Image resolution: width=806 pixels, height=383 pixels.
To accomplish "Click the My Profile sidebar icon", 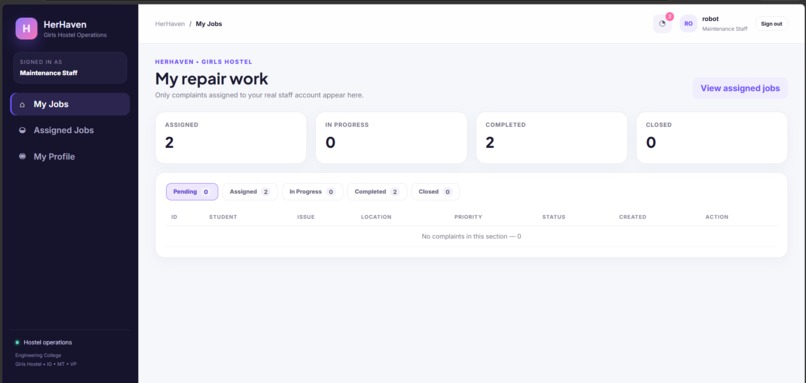I will point(22,156).
